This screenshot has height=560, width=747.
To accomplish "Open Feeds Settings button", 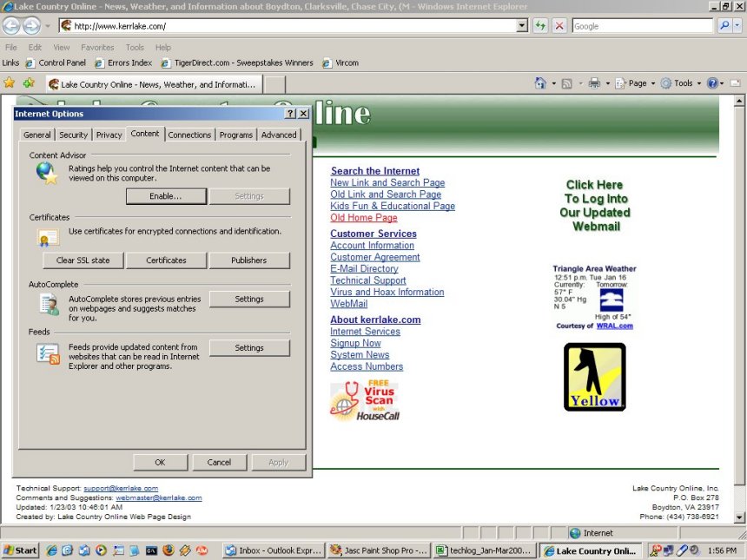I will click(x=249, y=347).
